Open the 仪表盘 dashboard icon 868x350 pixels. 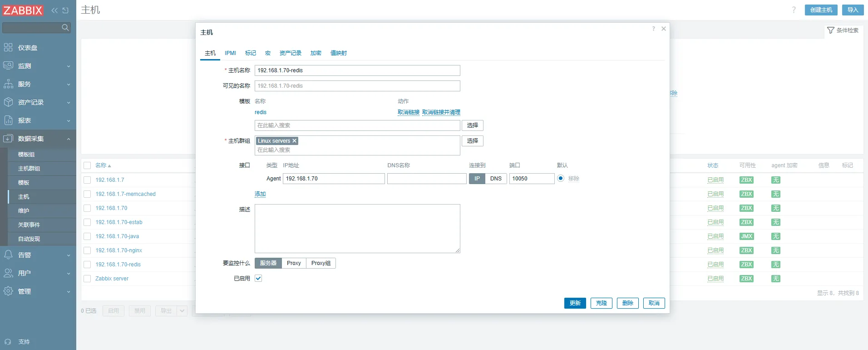pyautogui.click(x=8, y=47)
